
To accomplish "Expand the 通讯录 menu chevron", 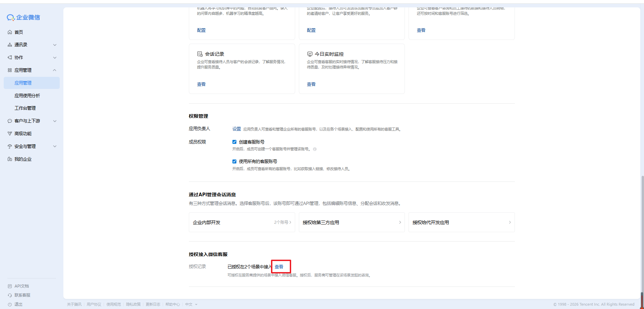I will click(55, 45).
